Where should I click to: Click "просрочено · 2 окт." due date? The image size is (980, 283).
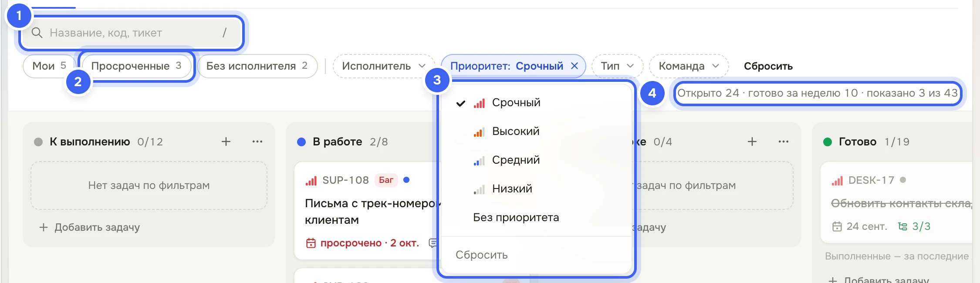pos(369,243)
